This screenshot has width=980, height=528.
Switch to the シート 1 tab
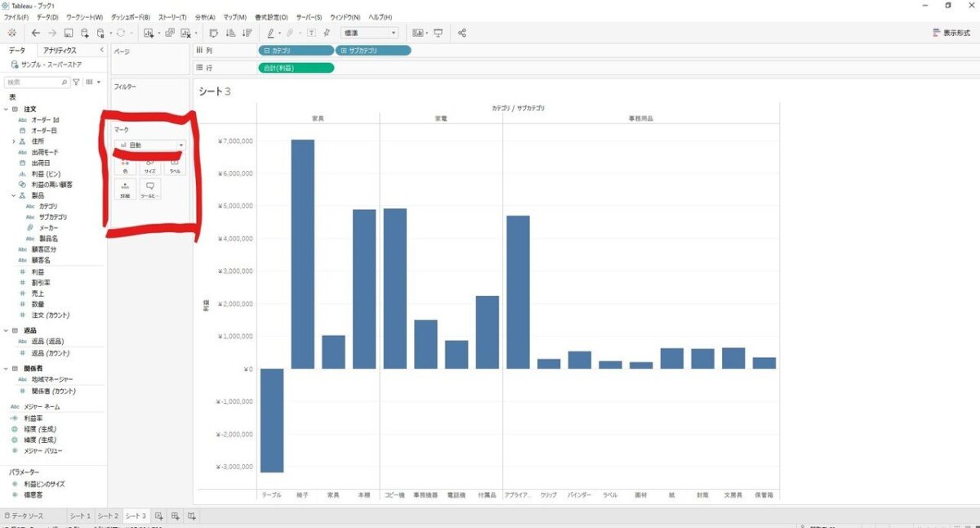click(80, 517)
